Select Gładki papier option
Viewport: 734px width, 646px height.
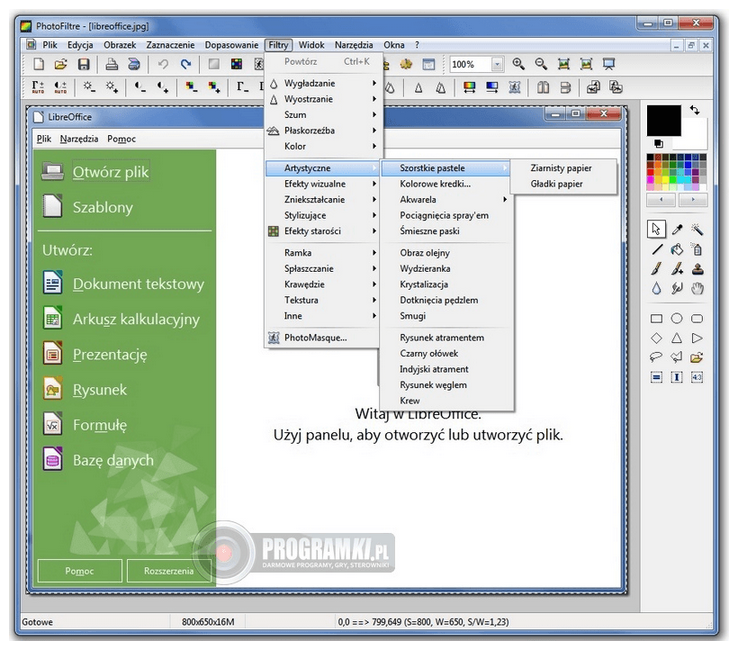(563, 184)
